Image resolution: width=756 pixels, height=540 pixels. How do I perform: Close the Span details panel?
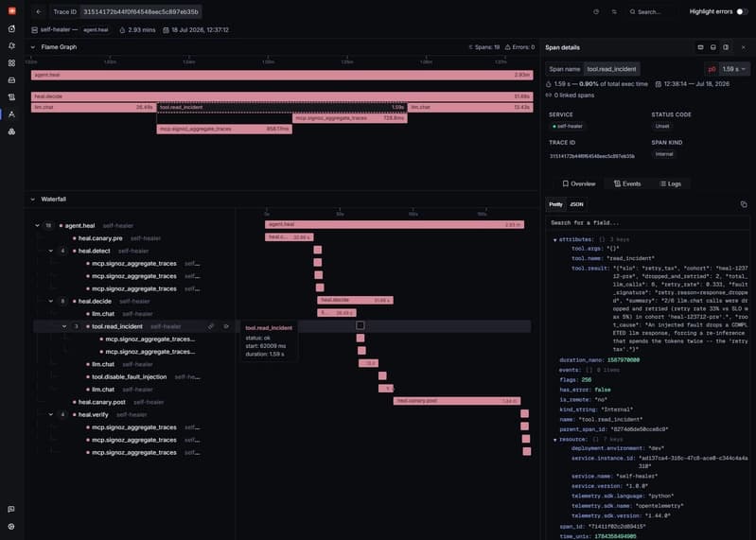click(743, 47)
